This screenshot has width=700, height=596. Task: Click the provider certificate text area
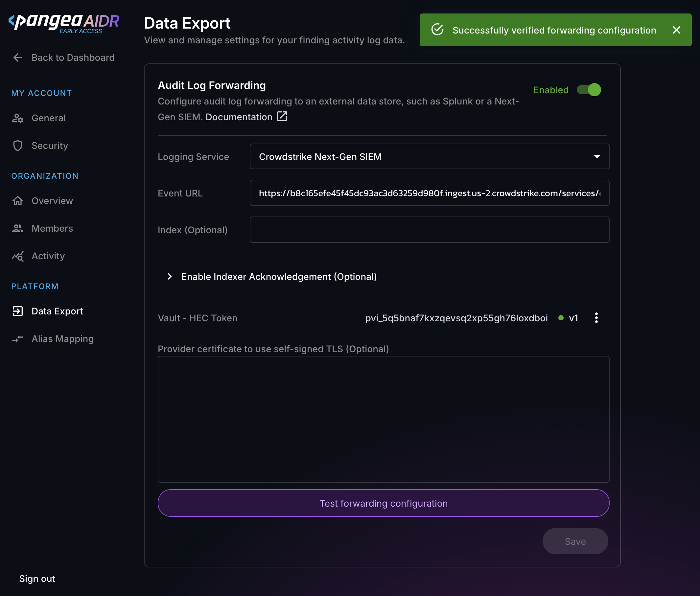click(383, 419)
